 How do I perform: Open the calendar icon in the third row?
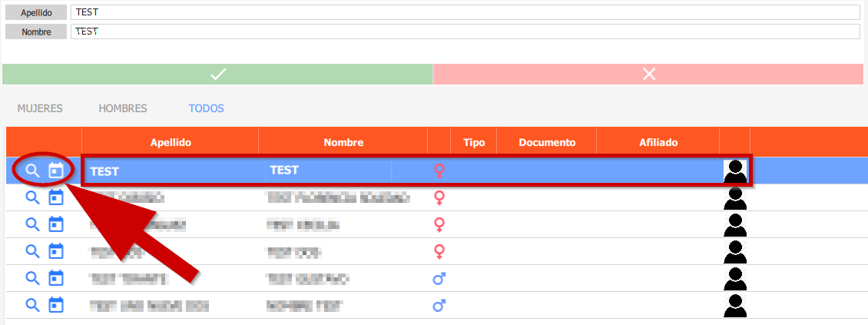coord(55,224)
